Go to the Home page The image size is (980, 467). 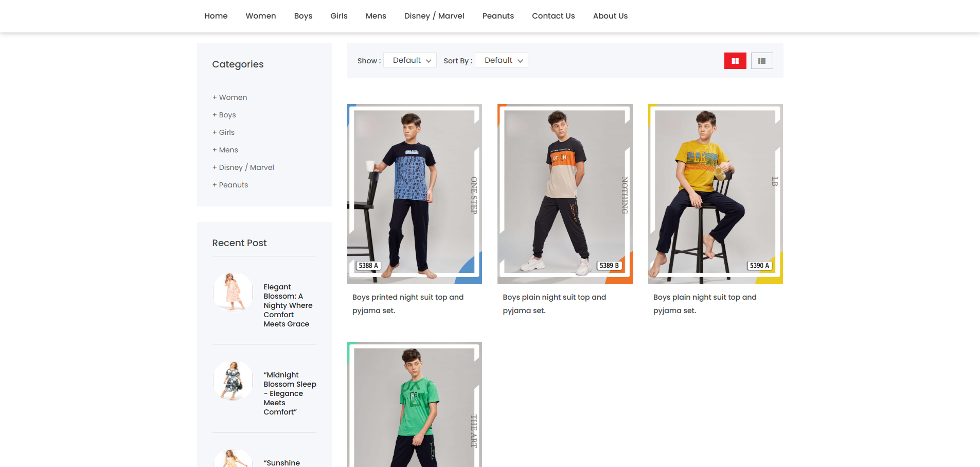(x=216, y=15)
